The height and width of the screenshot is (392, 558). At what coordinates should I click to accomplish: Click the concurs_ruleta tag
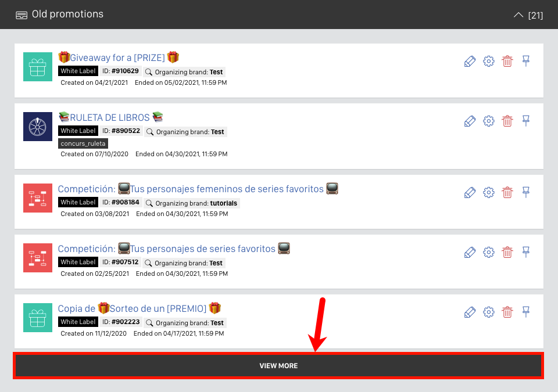click(x=83, y=143)
